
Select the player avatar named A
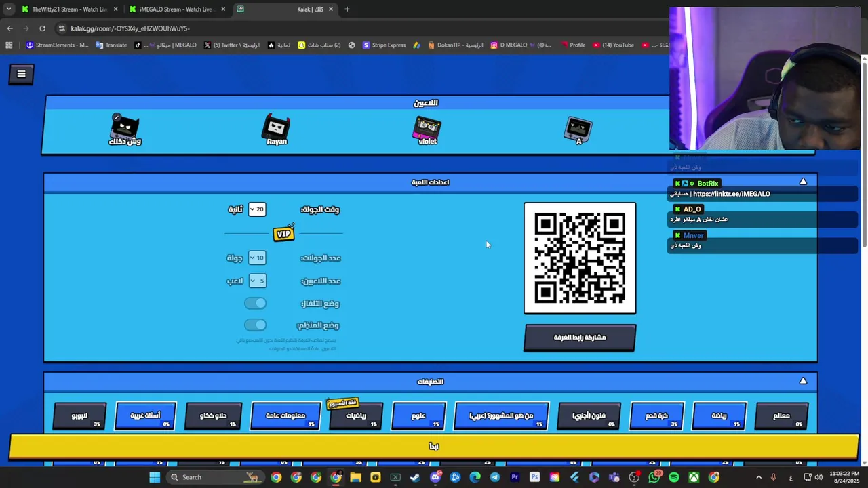click(x=578, y=131)
